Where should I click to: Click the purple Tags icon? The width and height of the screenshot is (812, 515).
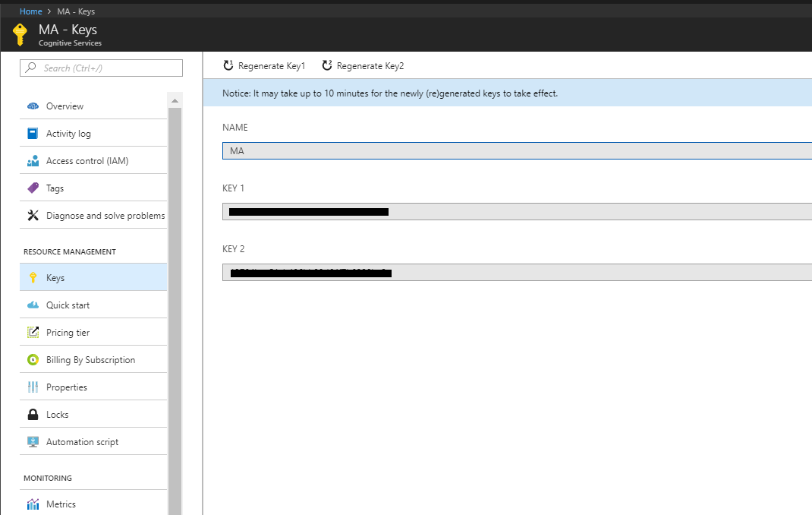click(33, 188)
